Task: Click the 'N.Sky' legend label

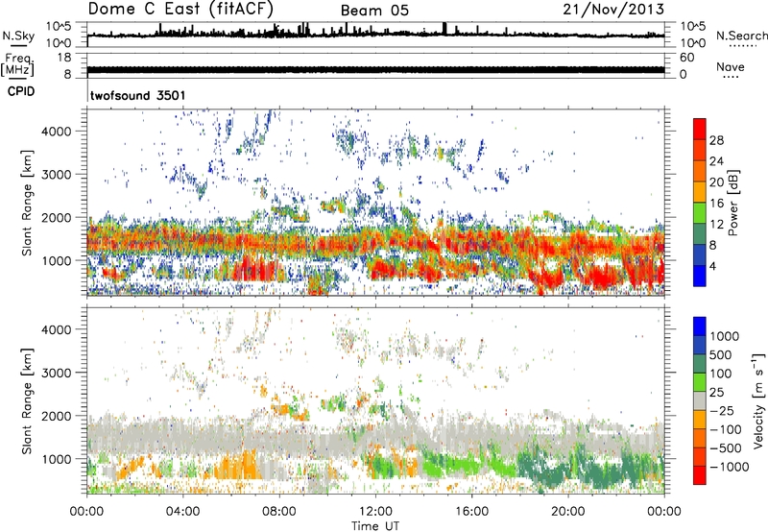Action: (x=18, y=36)
